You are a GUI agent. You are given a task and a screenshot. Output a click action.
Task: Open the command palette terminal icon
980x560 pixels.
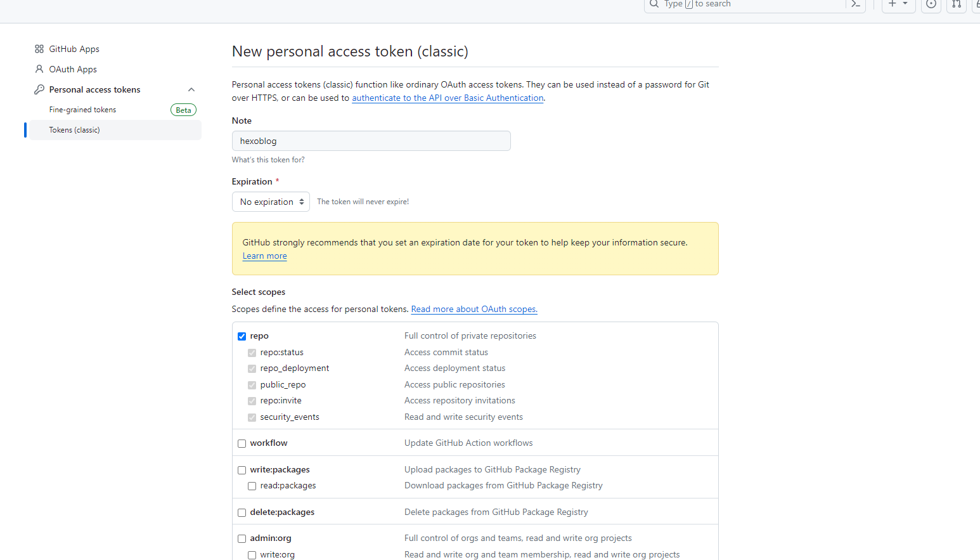tap(856, 4)
